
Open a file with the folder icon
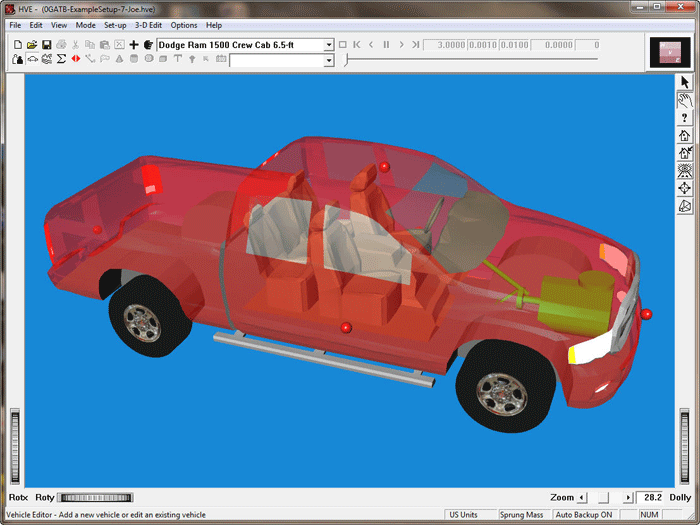pyautogui.click(x=32, y=45)
